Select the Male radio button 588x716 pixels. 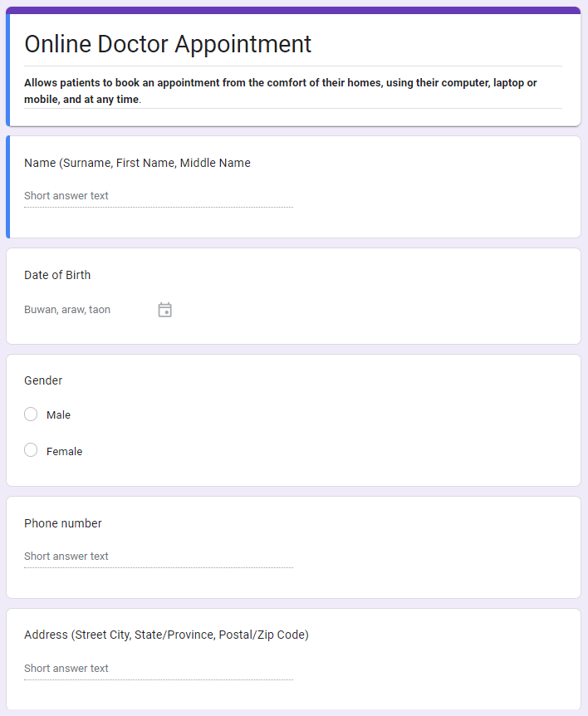pos(31,414)
